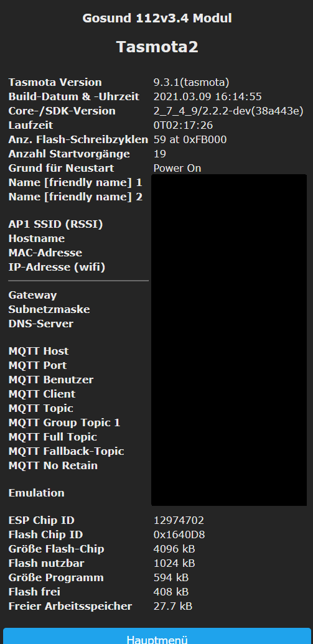Image resolution: width=313 pixels, height=644 pixels.
Task: Select the MQTT Host label
Action: [39, 351]
